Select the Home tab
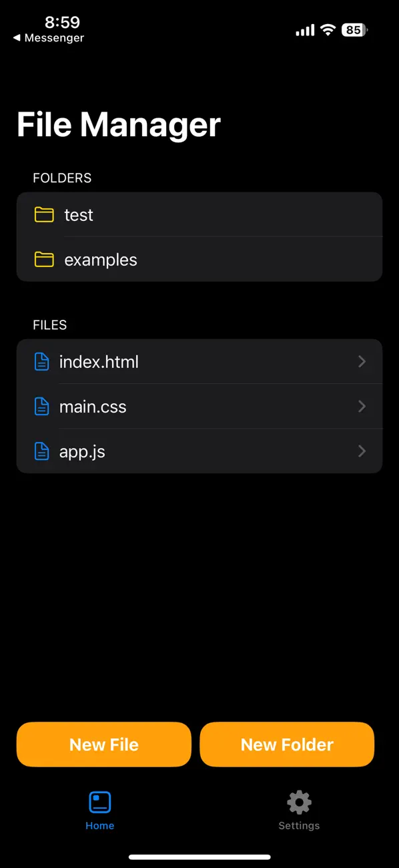 pos(99,810)
